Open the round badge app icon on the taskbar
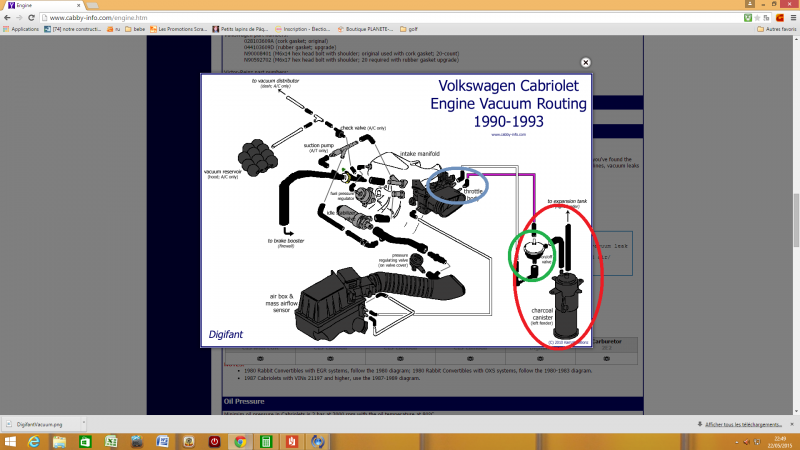This screenshot has height=450, width=800. (x=188, y=441)
